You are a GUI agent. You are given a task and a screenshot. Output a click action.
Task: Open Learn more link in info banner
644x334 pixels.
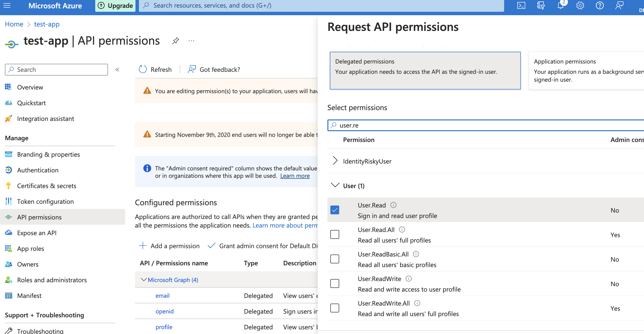click(x=295, y=176)
